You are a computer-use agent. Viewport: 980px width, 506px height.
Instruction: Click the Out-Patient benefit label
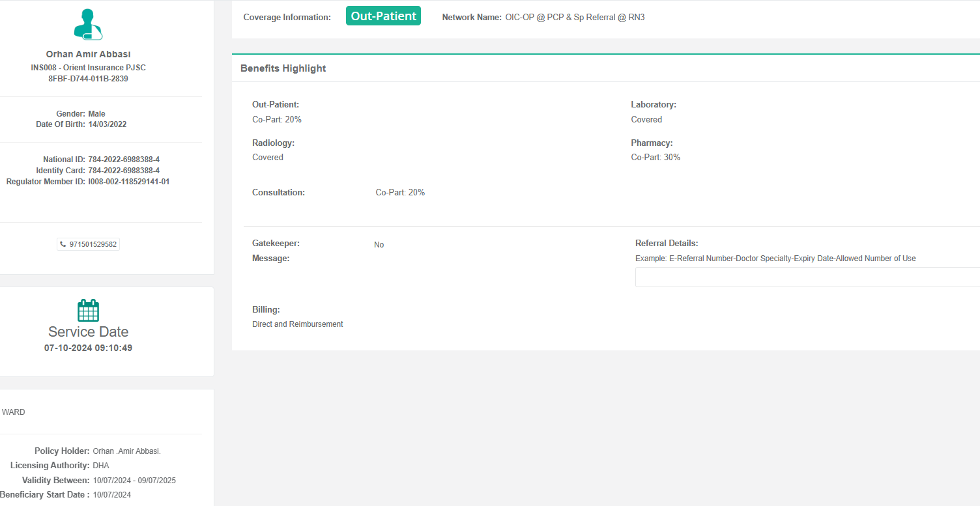pyautogui.click(x=276, y=104)
